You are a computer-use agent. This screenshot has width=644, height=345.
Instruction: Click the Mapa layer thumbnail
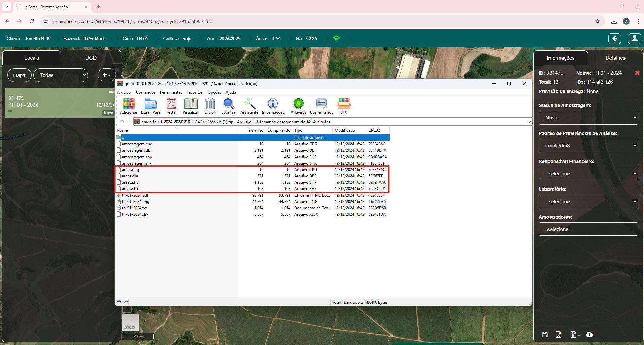coord(130,322)
